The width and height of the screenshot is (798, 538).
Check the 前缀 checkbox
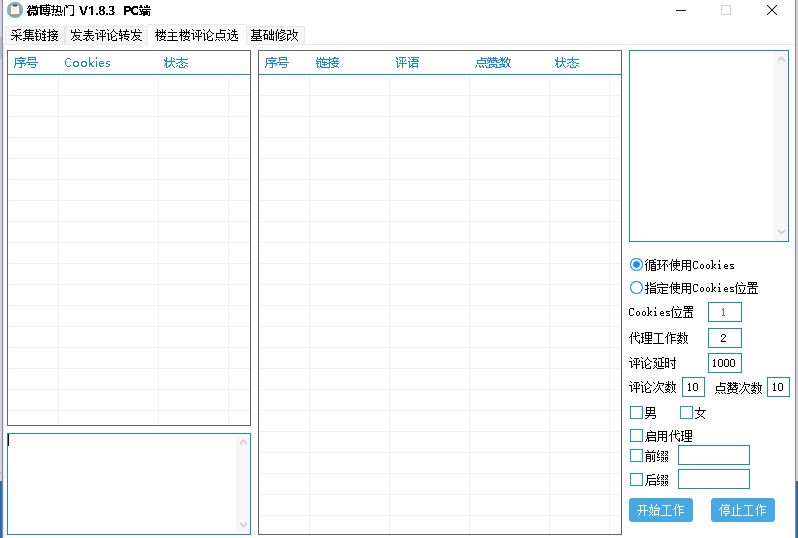(x=637, y=455)
